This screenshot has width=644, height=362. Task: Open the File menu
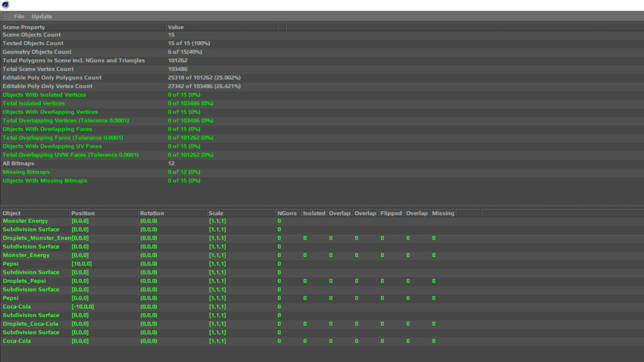pyautogui.click(x=19, y=16)
